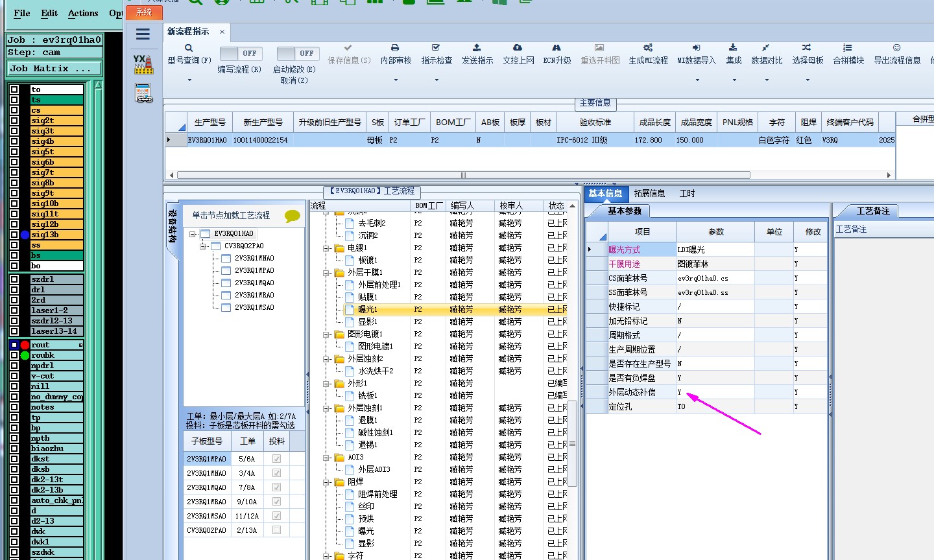The image size is (934, 560).
Task: Click the 电镀1 folder icon
Action: tap(339, 248)
